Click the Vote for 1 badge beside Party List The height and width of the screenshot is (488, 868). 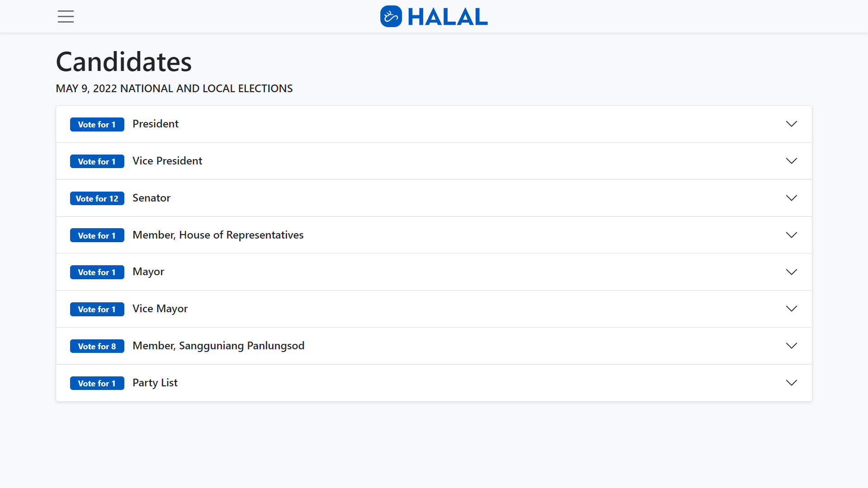[x=97, y=383]
